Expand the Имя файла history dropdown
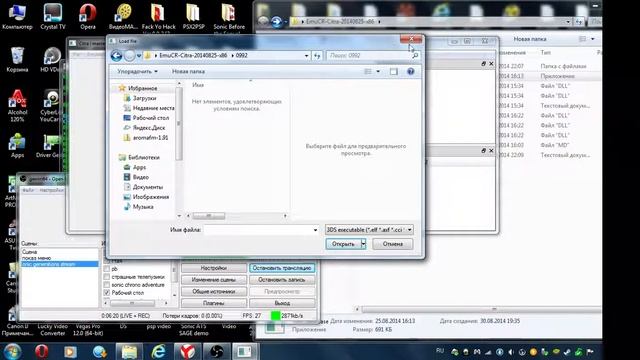 click(315, 230)
